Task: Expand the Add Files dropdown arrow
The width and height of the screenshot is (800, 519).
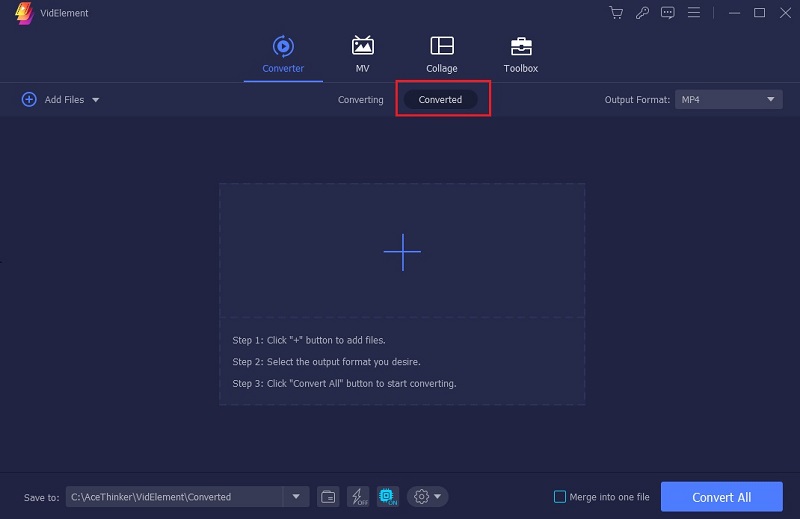Action: click(95, 100)
